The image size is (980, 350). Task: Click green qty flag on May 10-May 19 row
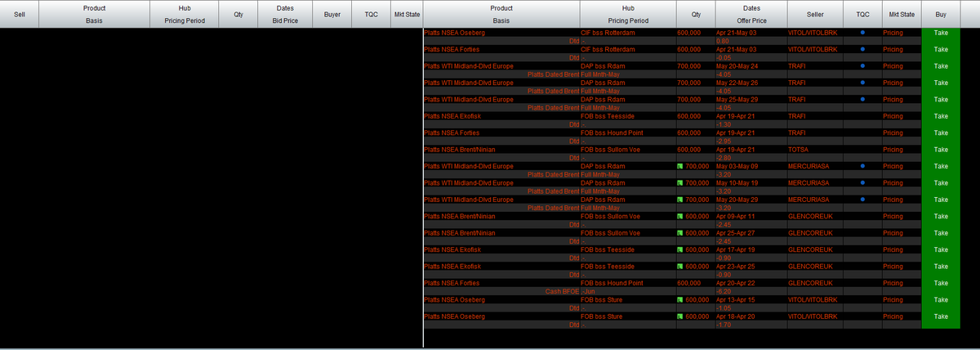pos(681,182)
